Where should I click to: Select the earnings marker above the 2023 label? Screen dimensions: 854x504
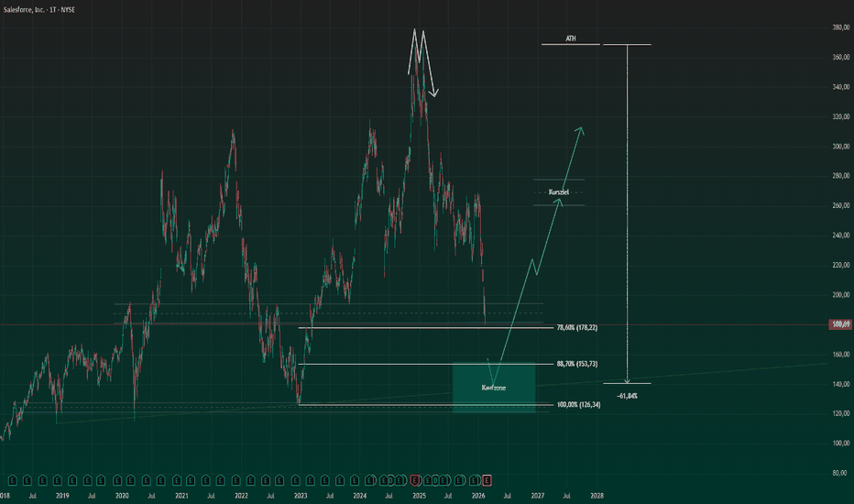[296, 480]
